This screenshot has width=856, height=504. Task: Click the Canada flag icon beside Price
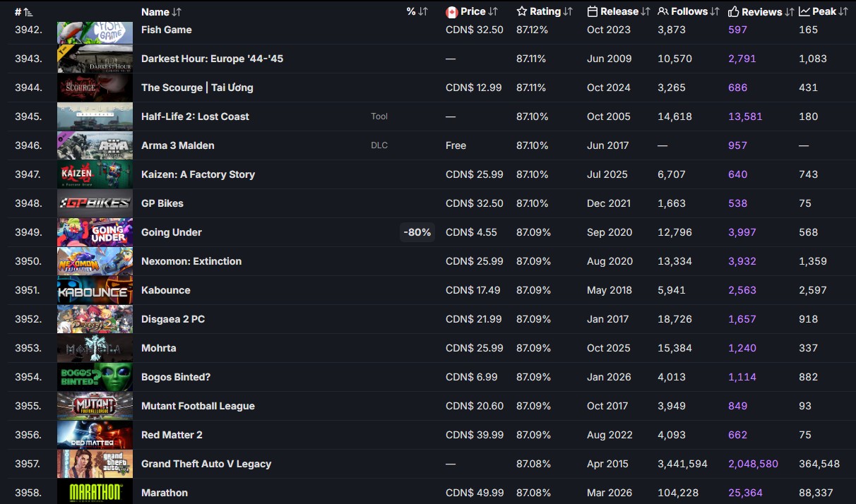point(452,12)
